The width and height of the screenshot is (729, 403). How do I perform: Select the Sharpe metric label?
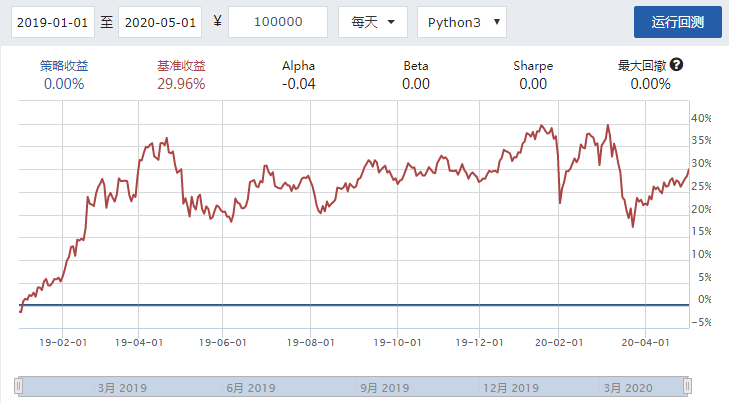[533, 66]
